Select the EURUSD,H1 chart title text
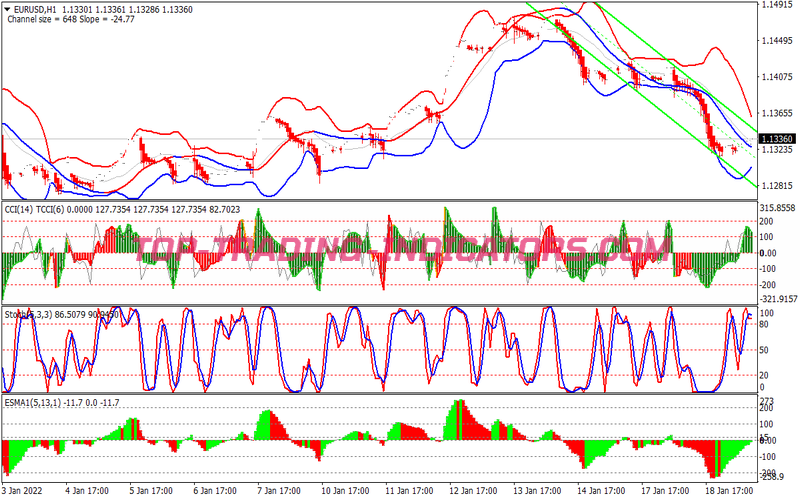The image size is (800, 500). [x=34, y=10]
